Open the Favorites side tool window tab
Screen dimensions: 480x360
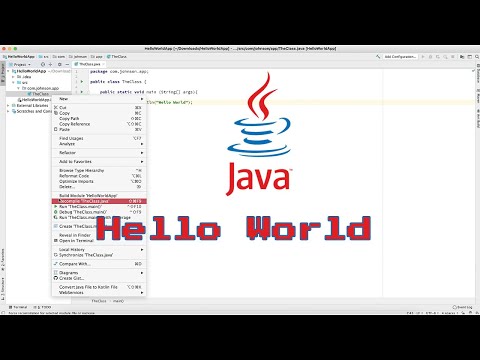[x=3, y=259]
